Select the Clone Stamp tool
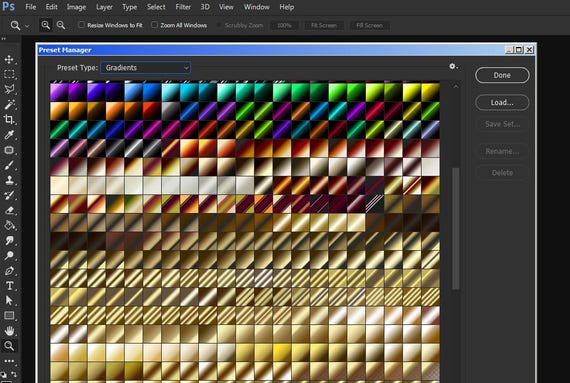The image size is (570, 383). tap(9, 180)
